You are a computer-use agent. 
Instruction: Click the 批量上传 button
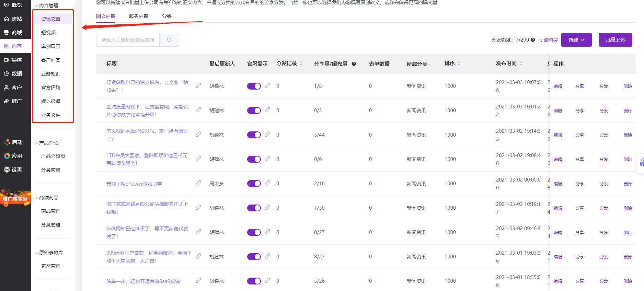click(x=616, y=40)
